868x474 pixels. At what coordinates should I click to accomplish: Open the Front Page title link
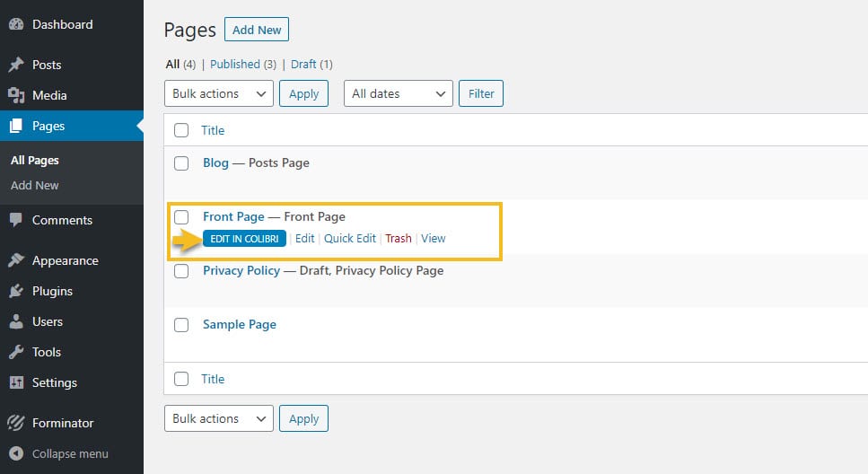[233, 216]
